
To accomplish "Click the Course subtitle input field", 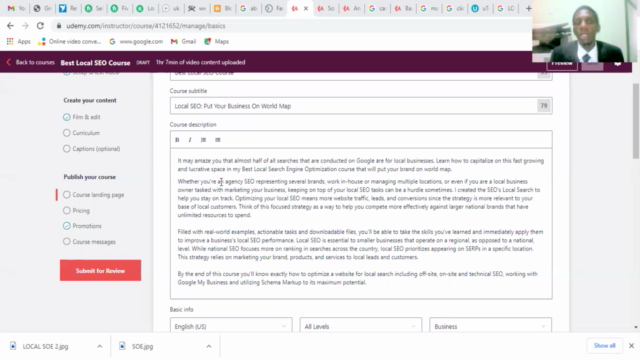I will click(361, 106).
